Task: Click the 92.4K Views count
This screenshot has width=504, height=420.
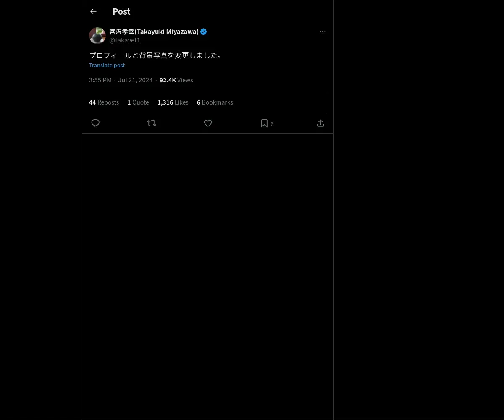Action: (x=176, y=80)
